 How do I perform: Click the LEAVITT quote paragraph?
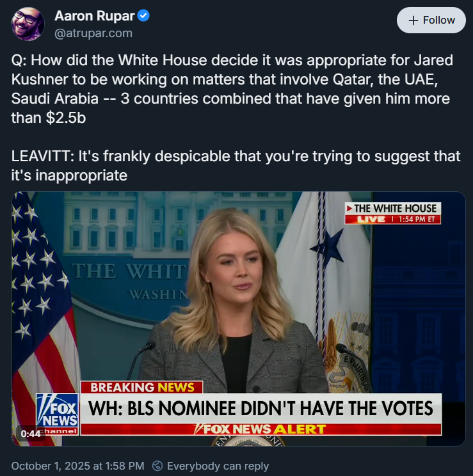(x=236, y=166)
